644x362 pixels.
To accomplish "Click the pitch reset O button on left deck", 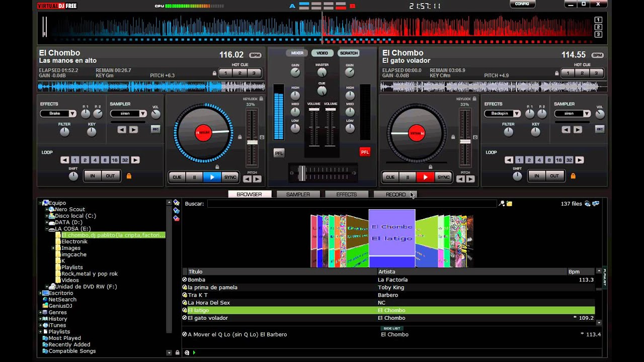I will (262, 137).
